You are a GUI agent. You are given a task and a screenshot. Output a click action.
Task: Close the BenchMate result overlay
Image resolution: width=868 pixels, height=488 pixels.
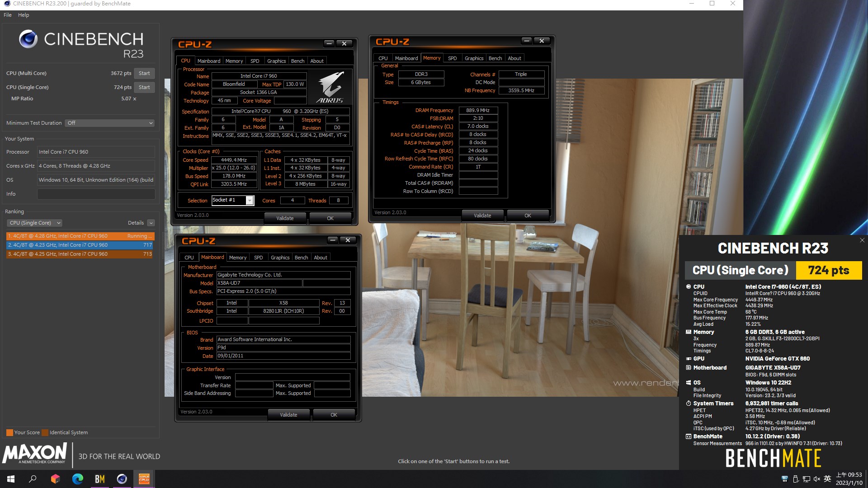tap(862, 240)
